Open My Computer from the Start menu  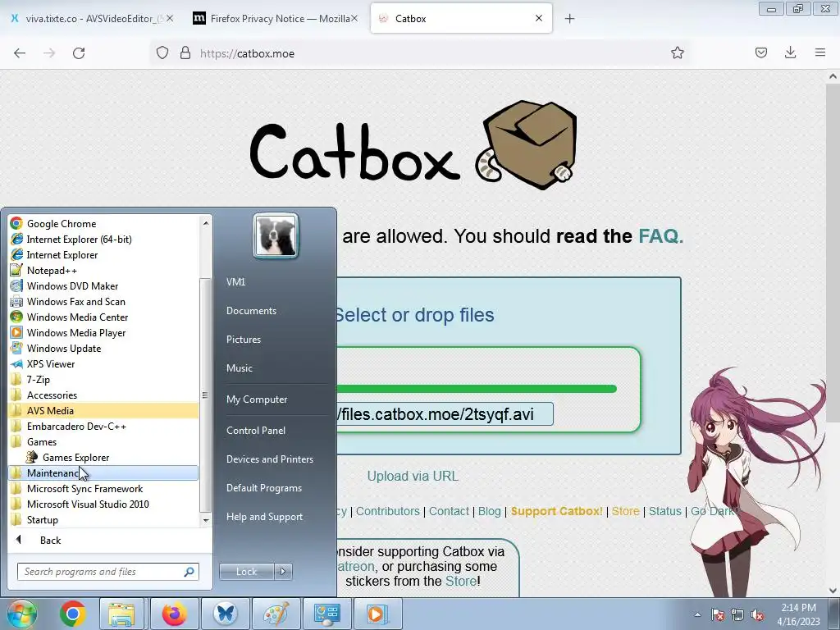pyautogui.click(x=257, y=399)
